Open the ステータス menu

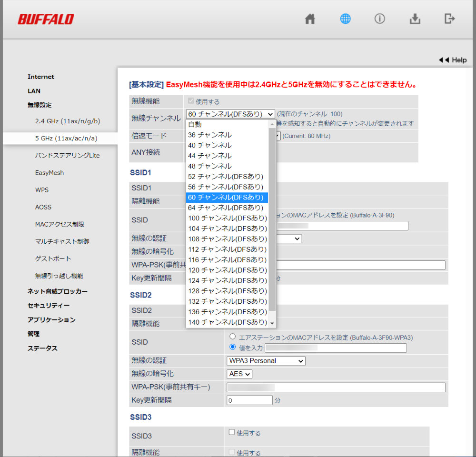[x=42, y=348]
